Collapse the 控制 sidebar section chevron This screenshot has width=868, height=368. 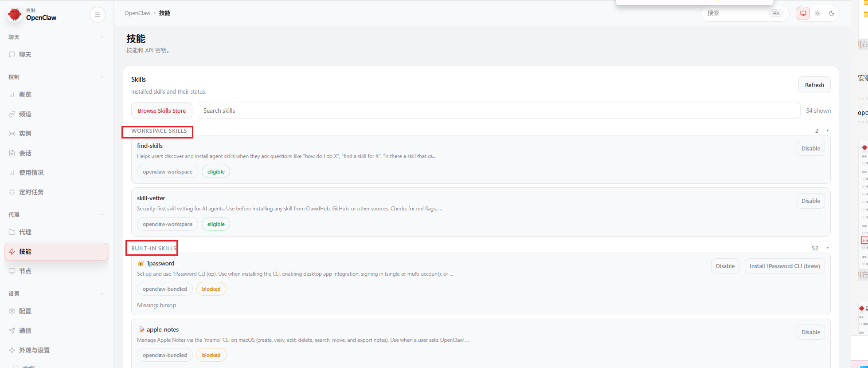[x=102, y=77]
